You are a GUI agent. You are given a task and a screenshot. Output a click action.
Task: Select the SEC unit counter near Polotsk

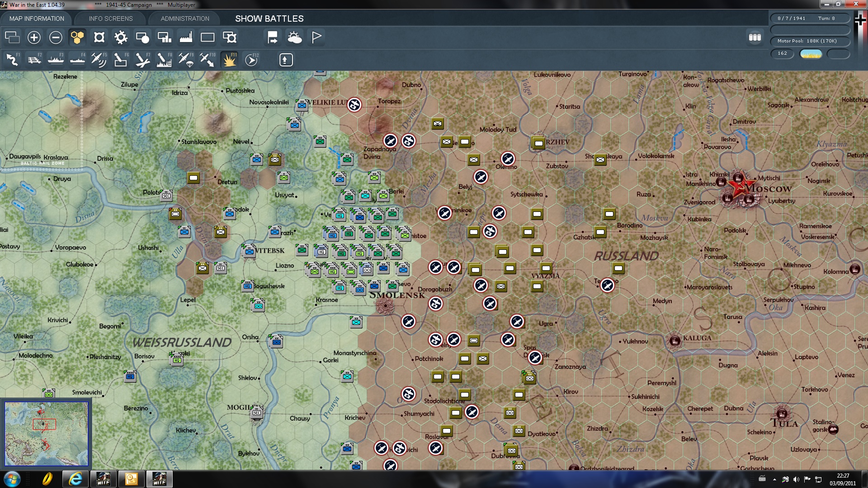(x=166, y=195)
